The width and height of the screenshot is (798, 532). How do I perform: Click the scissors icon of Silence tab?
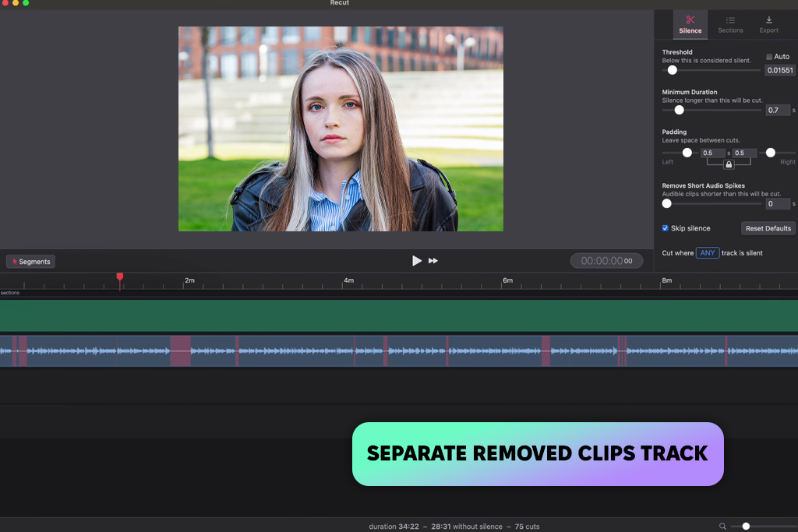(690, 19)
